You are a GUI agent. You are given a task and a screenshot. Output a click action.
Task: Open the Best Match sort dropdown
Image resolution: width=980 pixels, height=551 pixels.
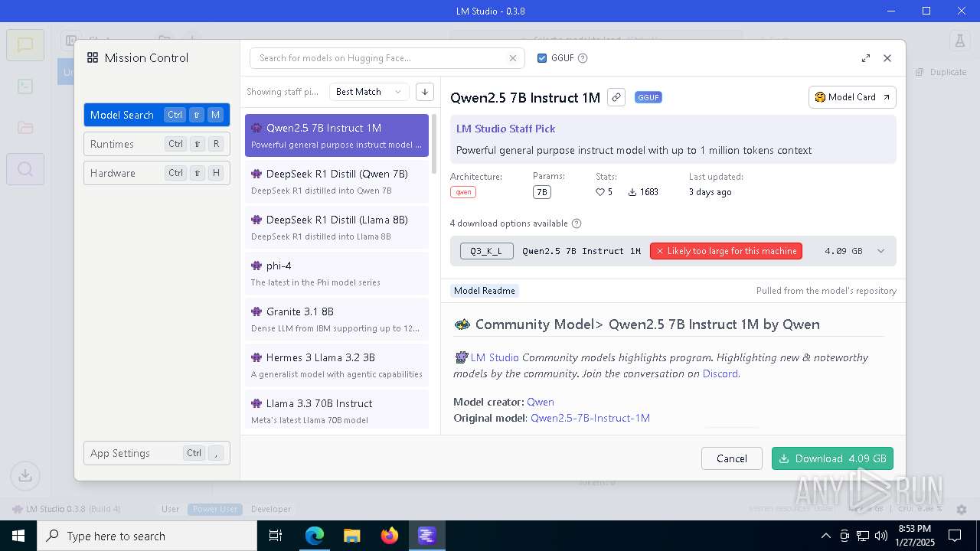click(x=369, y=92)
